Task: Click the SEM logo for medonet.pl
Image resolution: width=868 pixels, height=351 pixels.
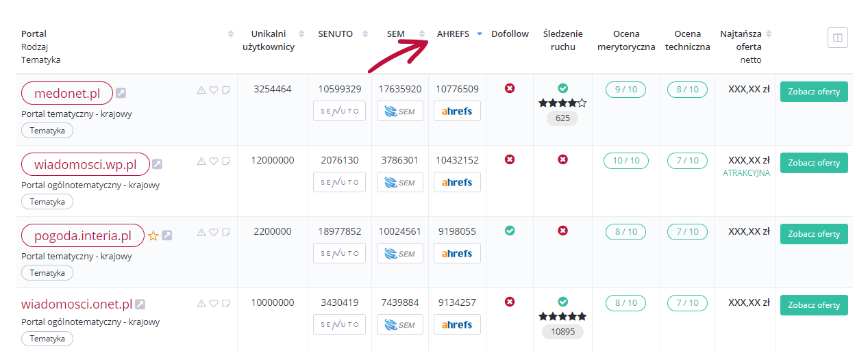Action: [400, 111]
